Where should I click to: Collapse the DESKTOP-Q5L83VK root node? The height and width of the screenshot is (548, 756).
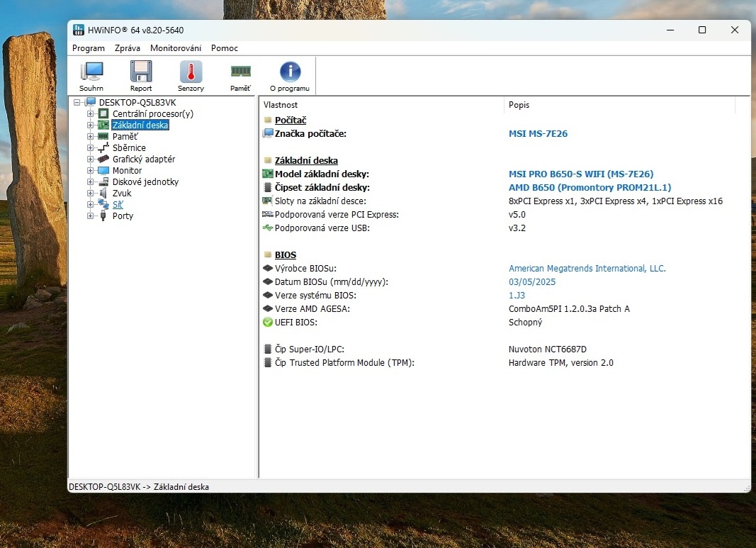point(77,102)
